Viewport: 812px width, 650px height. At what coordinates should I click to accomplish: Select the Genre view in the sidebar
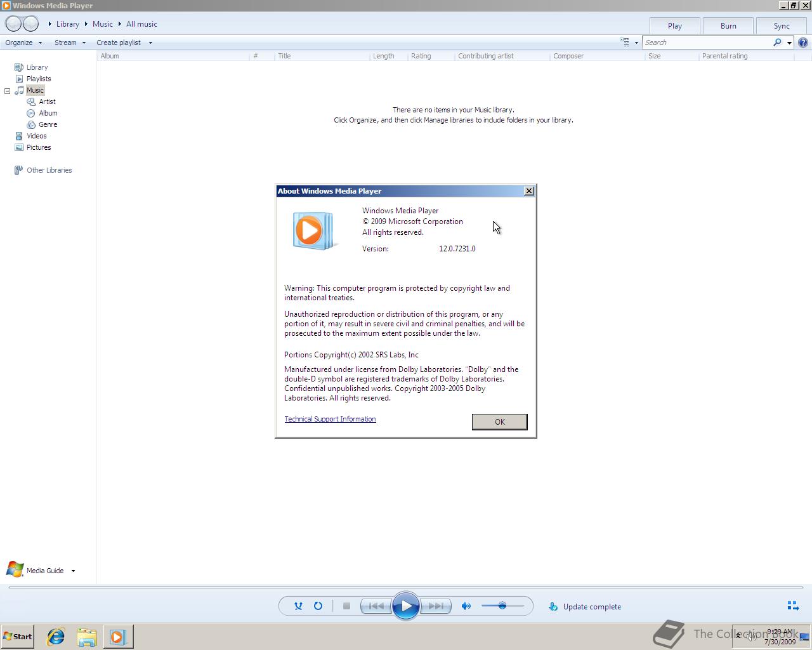point(47,124)
